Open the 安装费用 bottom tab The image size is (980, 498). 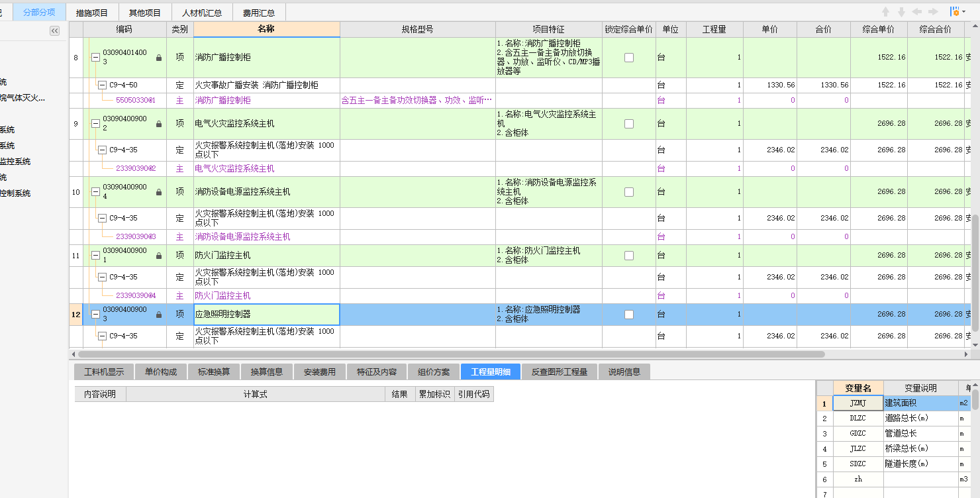coord(320,372)
